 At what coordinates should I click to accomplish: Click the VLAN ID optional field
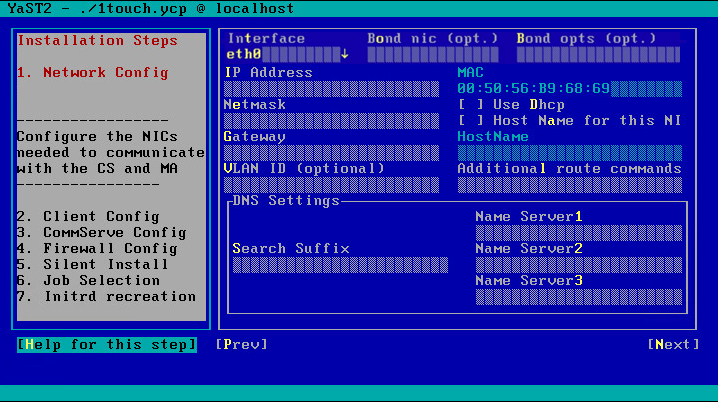tap(335, 184)
